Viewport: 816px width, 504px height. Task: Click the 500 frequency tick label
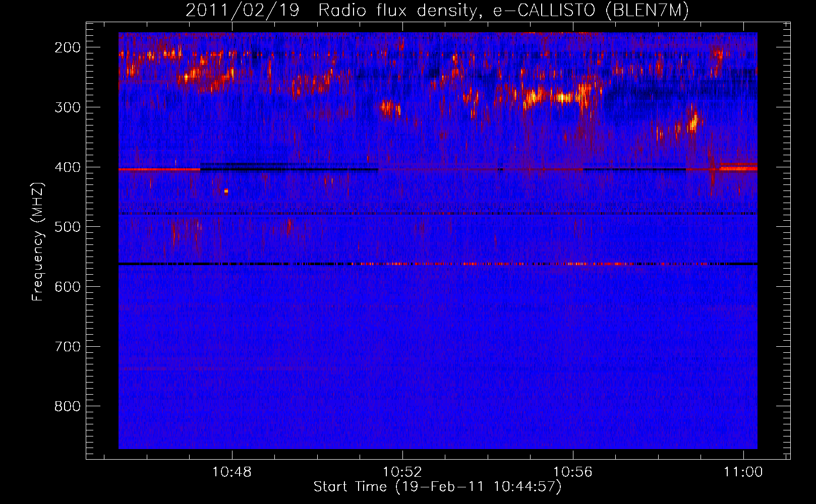click(x=68, y=227)
